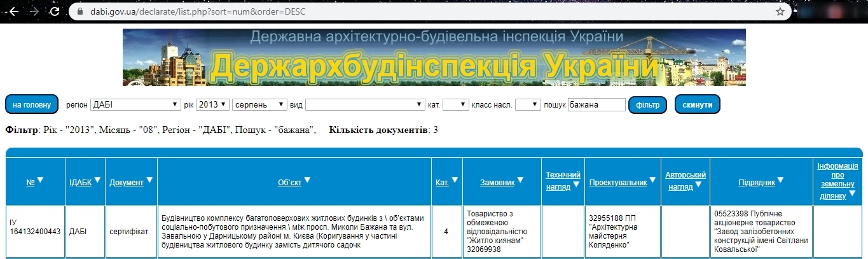Click the sort arrow next to Документ
The height and width of the screenshot is (259, 868).
pos(150,181)
